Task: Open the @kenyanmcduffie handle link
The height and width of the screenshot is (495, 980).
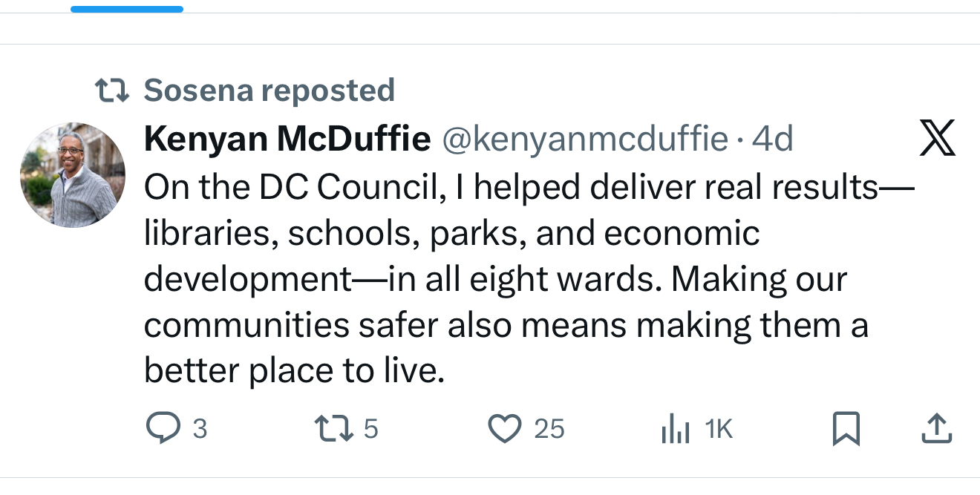Action: (x=585, y=139)
